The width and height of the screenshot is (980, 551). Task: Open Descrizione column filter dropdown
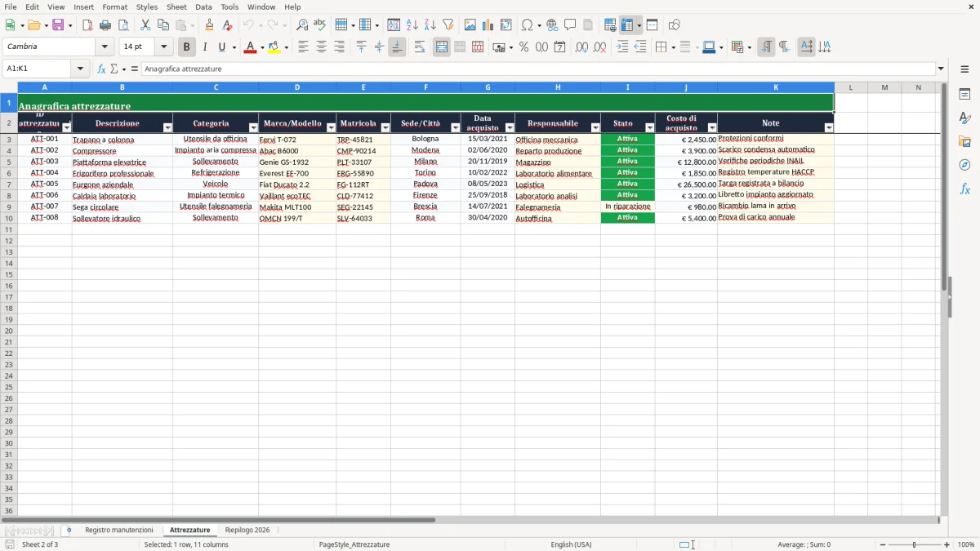(x=167, y=128)
